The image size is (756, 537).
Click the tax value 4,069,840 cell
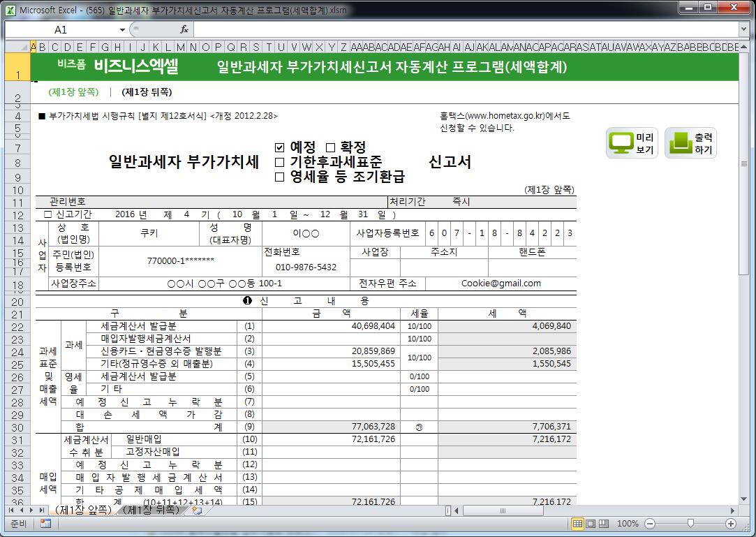point(507,326)
